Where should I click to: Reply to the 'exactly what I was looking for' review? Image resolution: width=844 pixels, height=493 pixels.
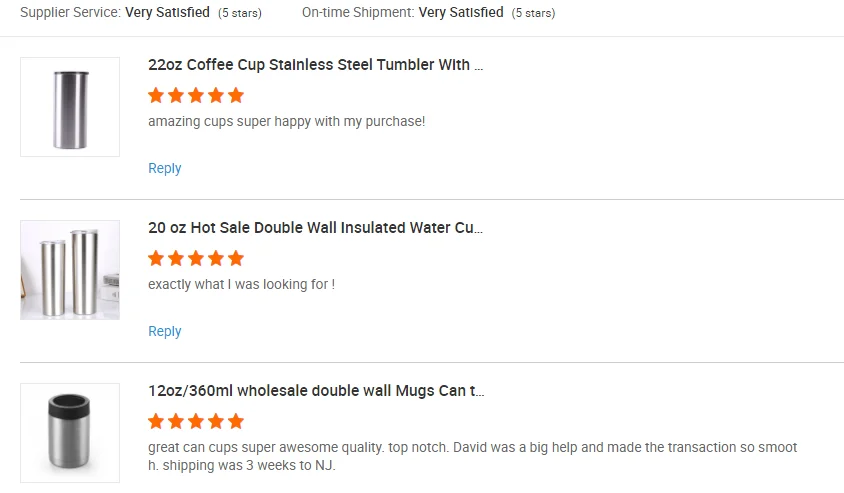coord(164,331)
